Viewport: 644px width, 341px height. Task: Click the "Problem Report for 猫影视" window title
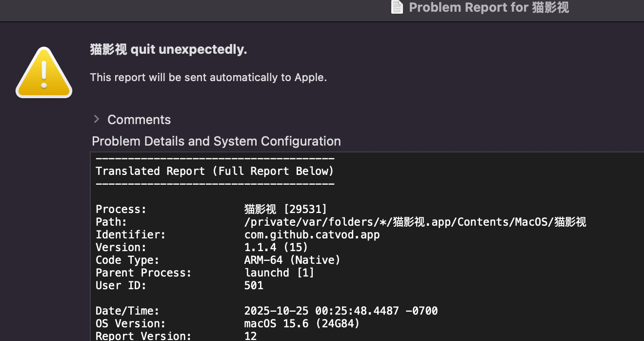pyautogui.click(x=489, y=7)
